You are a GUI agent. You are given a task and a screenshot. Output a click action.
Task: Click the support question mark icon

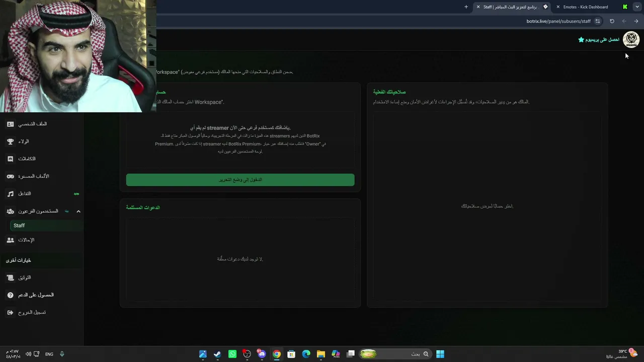[11, 295]
